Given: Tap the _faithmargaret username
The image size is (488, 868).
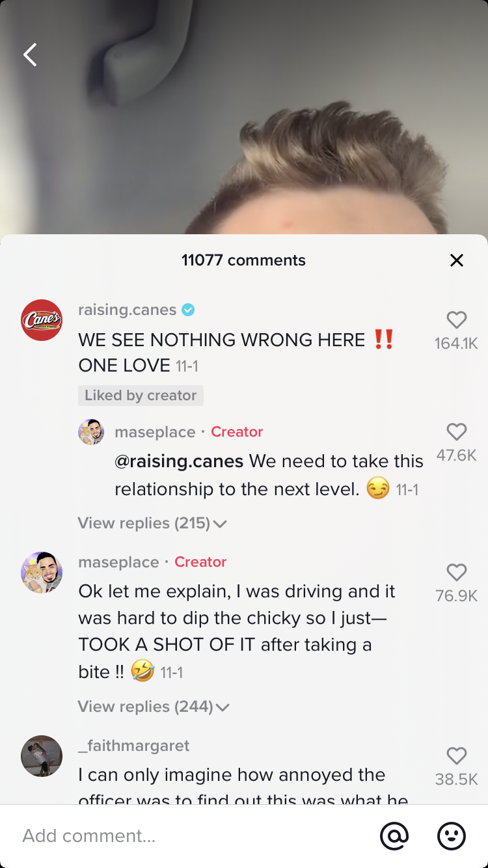Looking at the screenshot, I should [133, 746].
